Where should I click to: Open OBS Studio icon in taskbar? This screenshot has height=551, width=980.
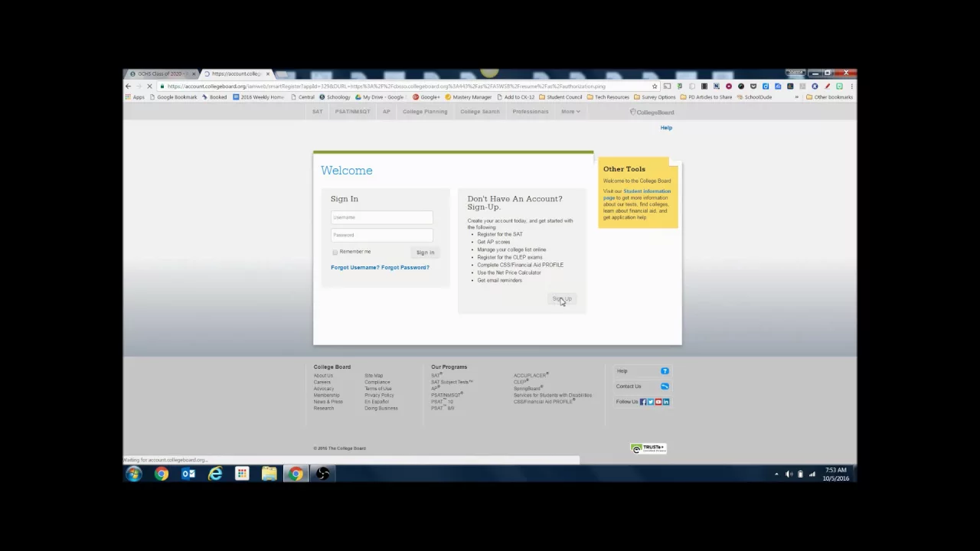pos(322,474)
